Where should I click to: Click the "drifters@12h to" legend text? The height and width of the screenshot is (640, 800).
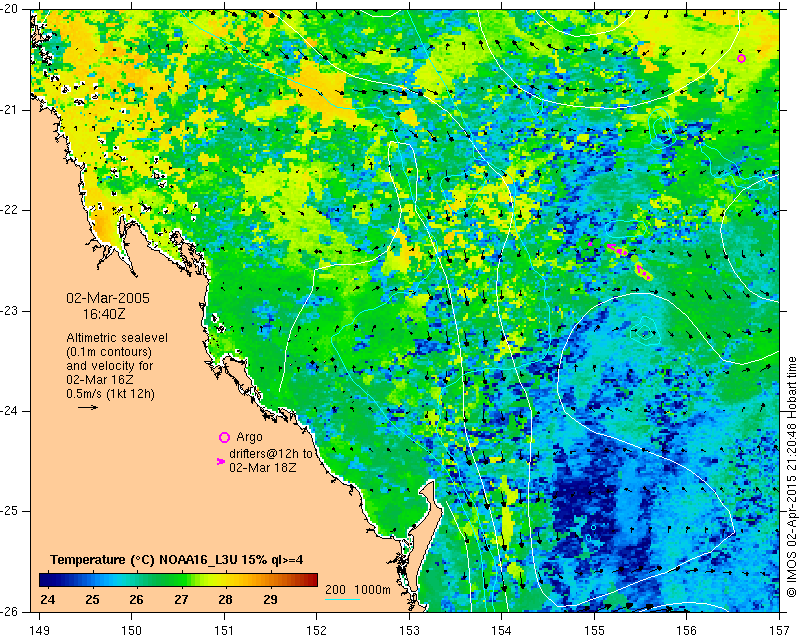coord(270,453)
